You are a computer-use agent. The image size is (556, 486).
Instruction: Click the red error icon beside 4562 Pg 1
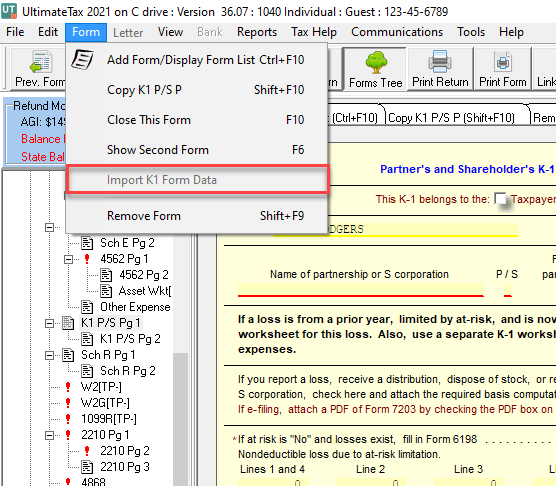click(x=87, y=259)
